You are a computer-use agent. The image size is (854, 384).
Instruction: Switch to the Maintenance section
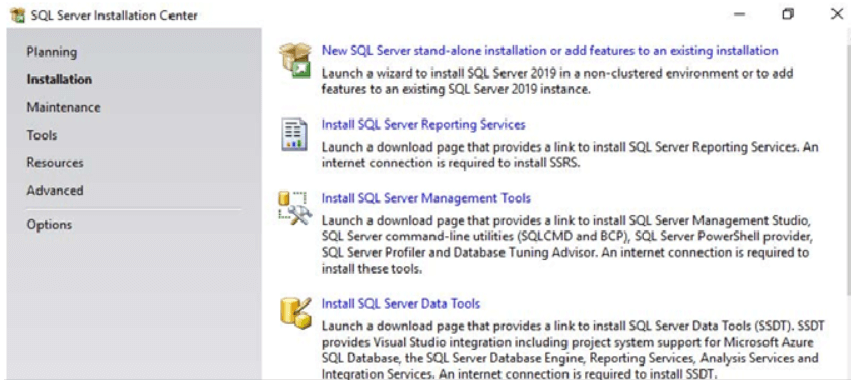coord(63,107)
